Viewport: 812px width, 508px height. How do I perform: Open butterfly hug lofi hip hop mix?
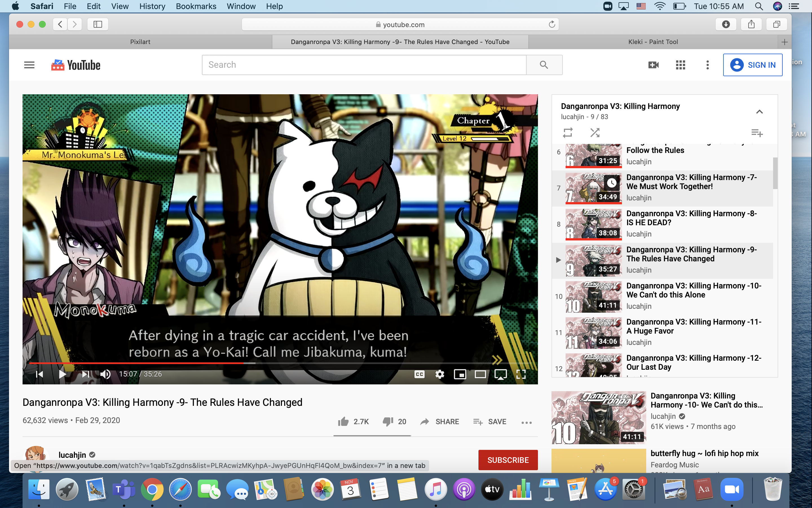[704, 453]
